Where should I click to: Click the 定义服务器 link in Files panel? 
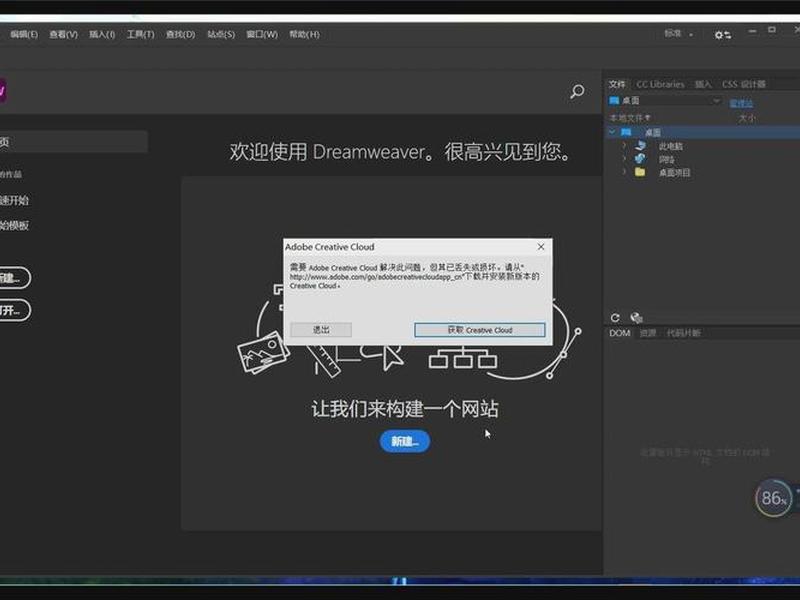pyautogui.click(x=741, y=104)
